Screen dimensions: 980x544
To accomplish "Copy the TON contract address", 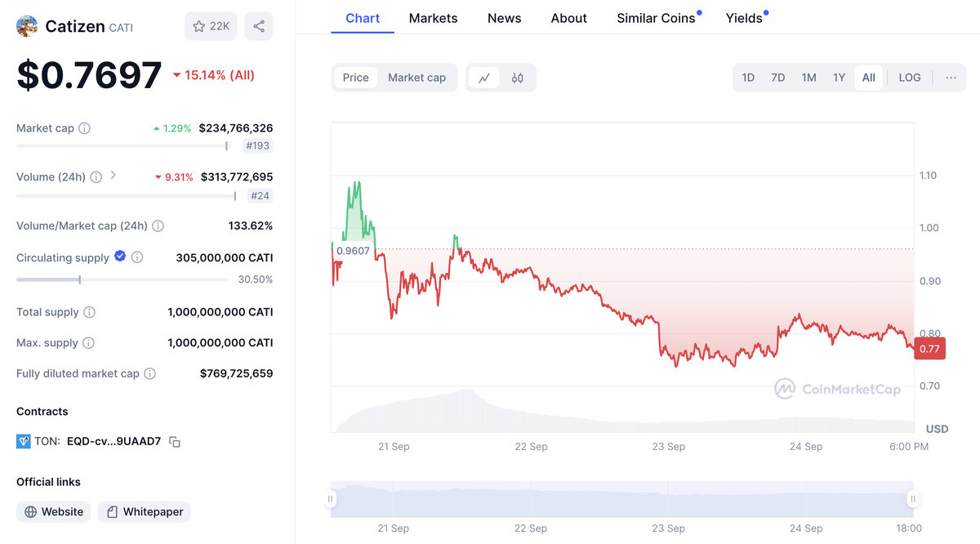I will (x=175, y=442).
